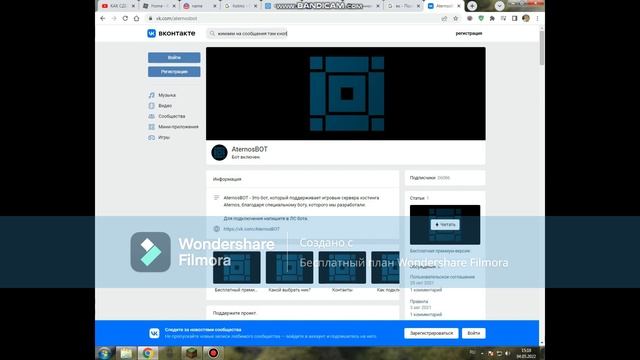Click the games controller icon in the sidebar

(151, 138)
